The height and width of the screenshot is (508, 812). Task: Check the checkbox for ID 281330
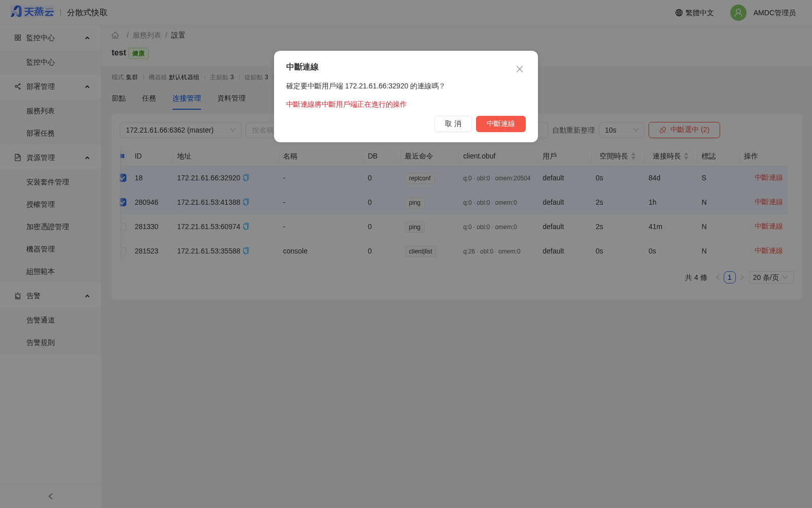pyautogui.click(x=123, y=227)
